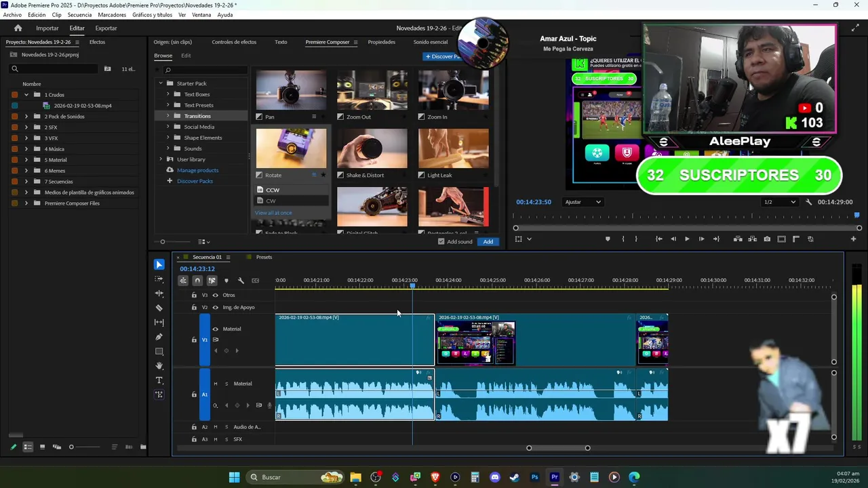Step back one frame in Program monitor
The image size is (868, 488).
pos(673,239)
